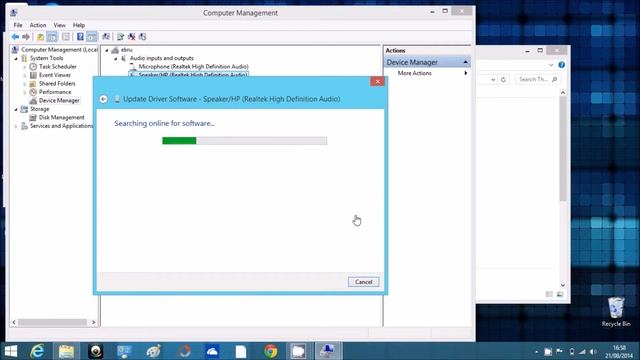The image size is (640, 360).
Task: Click the Back arrow in the toolbar
Action: pyautogui.click(x=15, y=37)
